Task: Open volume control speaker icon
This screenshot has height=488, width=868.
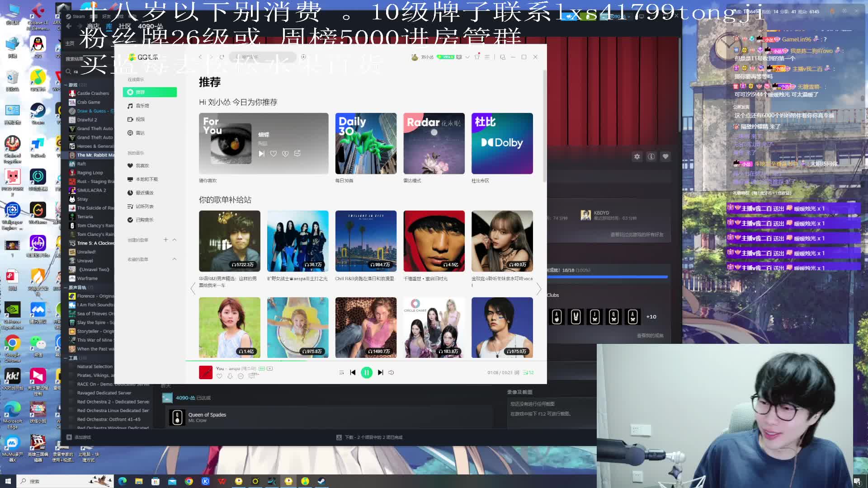Action: tap(391, 373)
